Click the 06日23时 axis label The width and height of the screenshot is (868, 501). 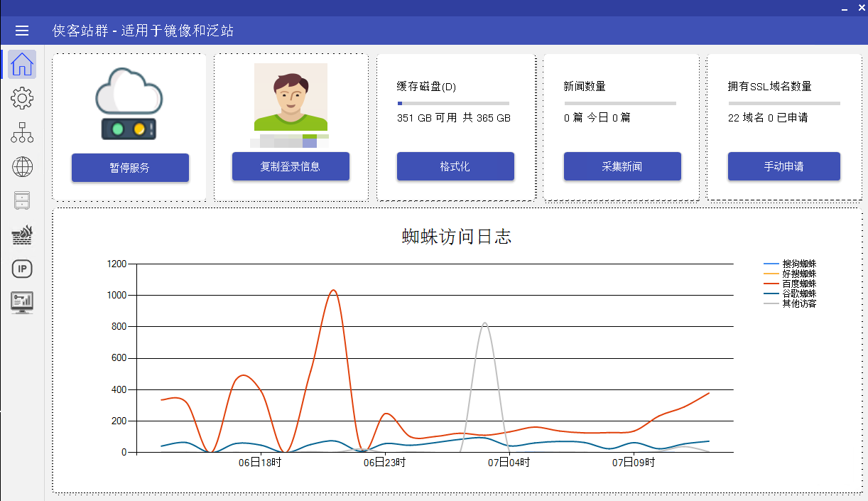(x=384, y=463)
